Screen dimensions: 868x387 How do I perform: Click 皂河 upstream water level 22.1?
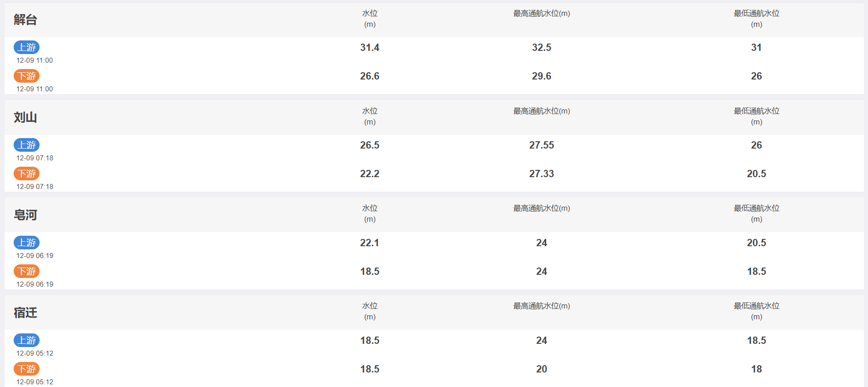[370, 243]
